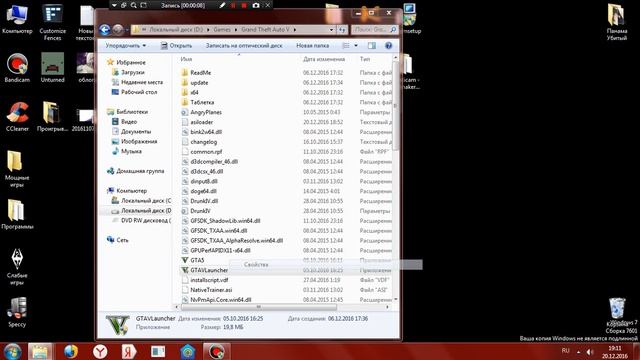Image resolution: width=640 pixels, height=360 pixels.
Task: Open File Explorer in the taskbar
Action: click(40, 351)
